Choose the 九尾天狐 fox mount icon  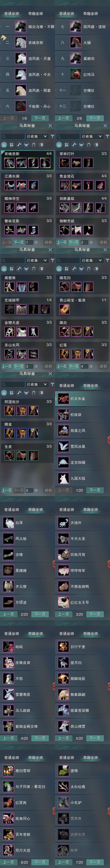point(63,478)
